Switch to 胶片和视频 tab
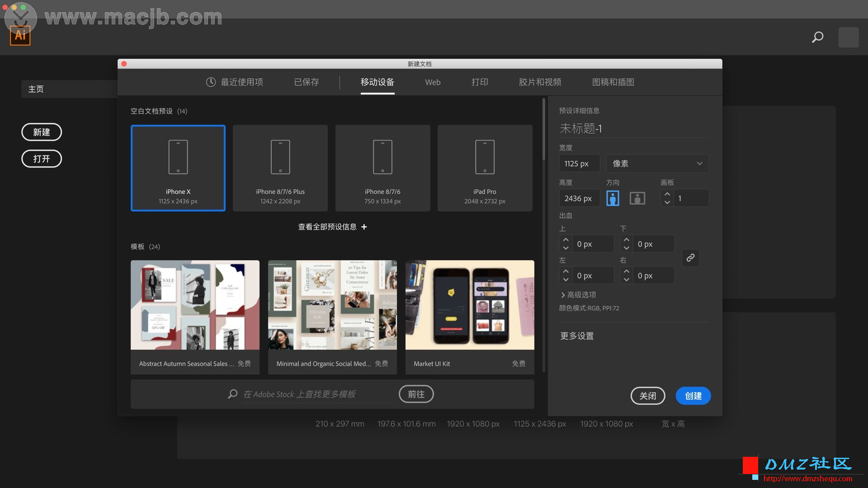 click(540, 82)
